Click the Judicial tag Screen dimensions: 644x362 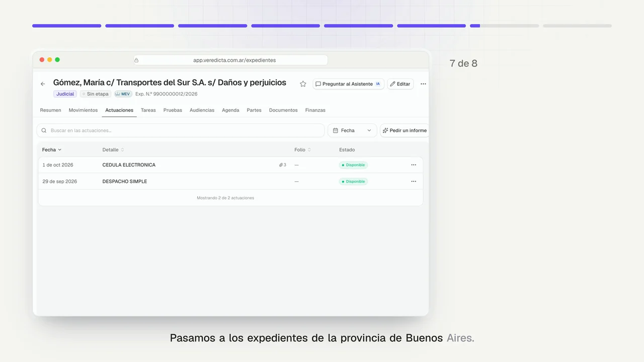click(x=65, y=94)
